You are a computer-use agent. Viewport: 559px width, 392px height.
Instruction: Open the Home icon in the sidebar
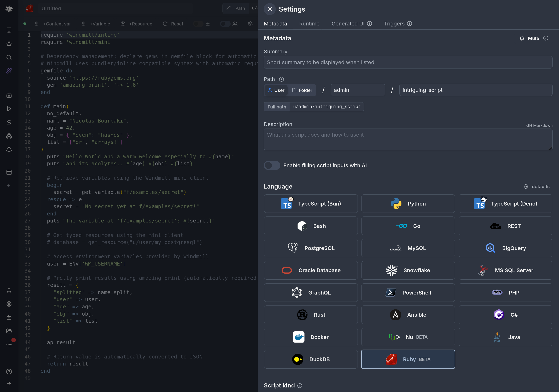[x=9, y=95]
